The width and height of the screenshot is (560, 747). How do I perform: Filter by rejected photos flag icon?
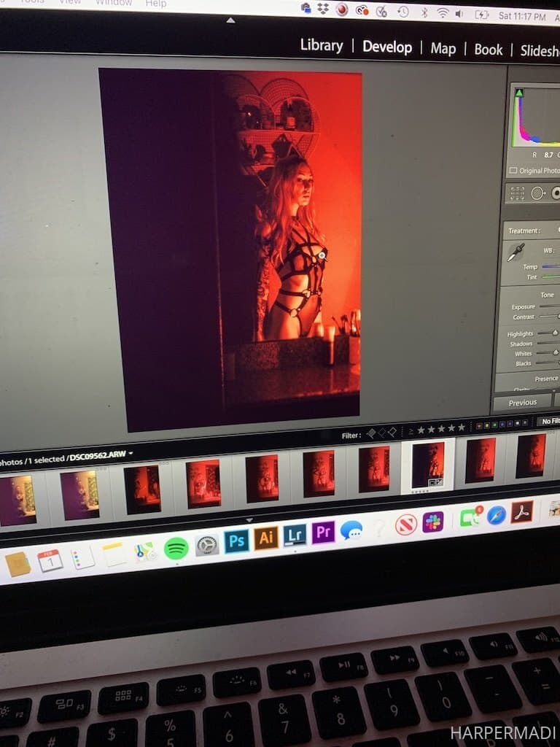[392, 432]
